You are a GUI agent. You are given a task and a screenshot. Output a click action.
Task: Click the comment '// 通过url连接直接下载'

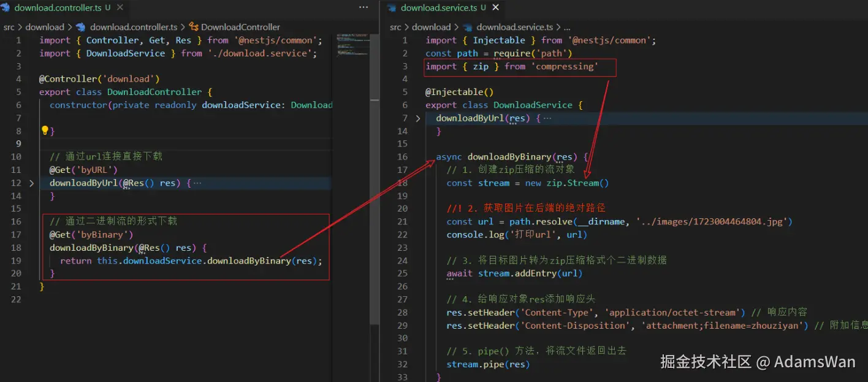[106, 156]
